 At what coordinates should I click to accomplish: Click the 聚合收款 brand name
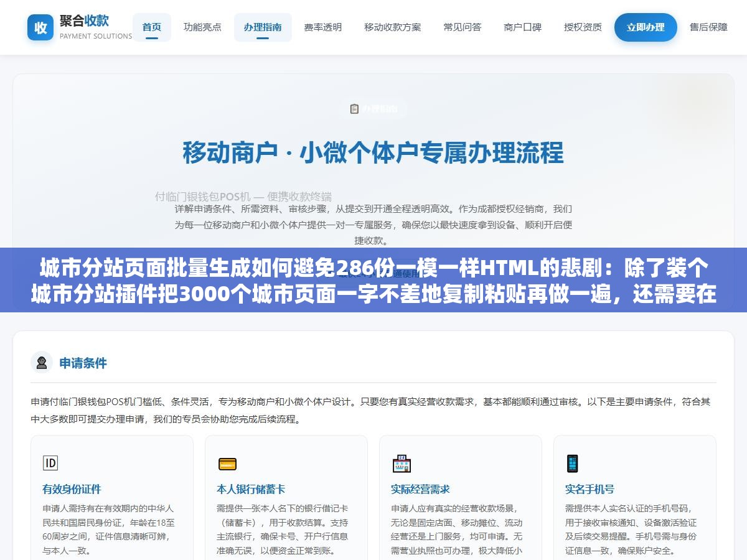pos(84,21)
